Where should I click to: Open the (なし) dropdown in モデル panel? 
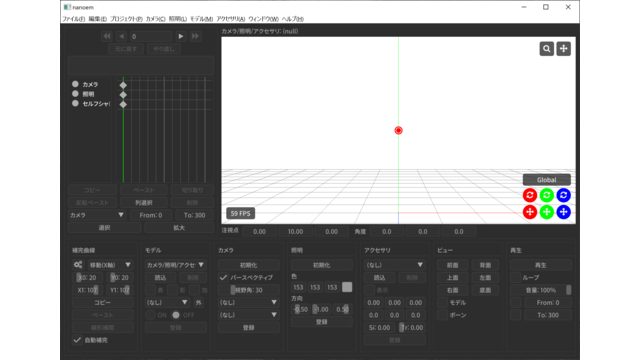point(167,302)
